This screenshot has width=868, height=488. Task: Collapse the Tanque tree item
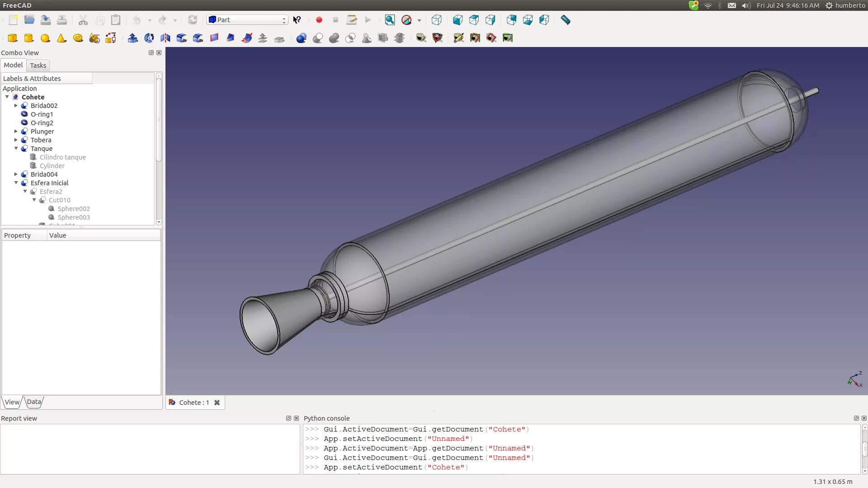pos(16,148)
